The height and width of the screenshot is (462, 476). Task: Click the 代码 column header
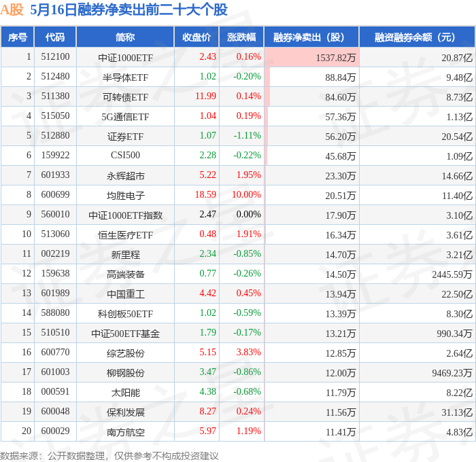pos(55,37)
